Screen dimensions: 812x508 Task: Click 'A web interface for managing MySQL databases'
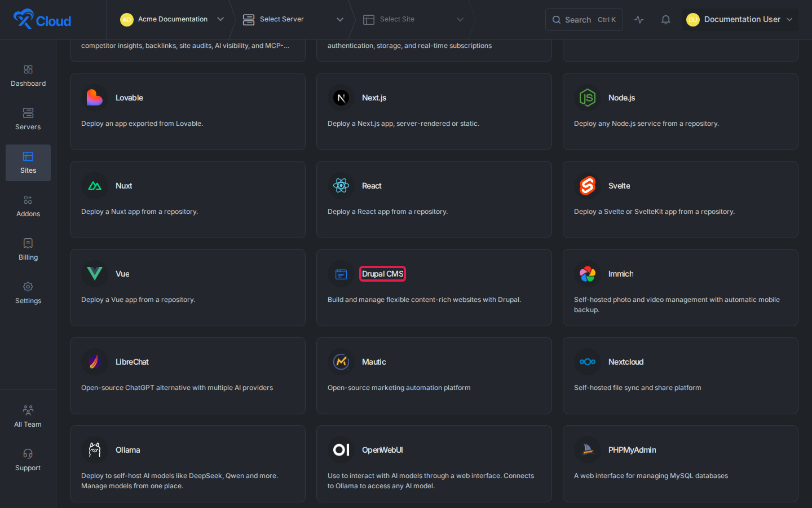[x=651, y=476]
